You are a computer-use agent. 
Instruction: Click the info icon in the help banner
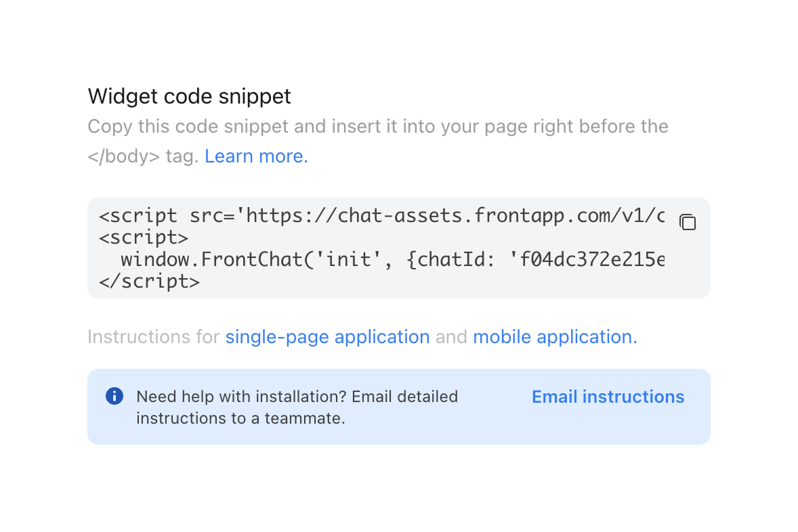(114, 396)
